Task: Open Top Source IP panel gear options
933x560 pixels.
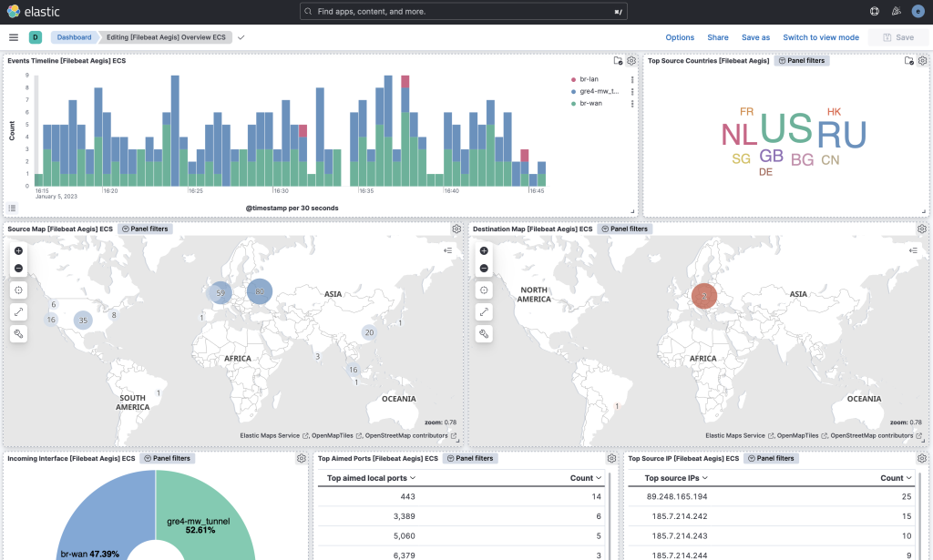Action: (922, 458)
